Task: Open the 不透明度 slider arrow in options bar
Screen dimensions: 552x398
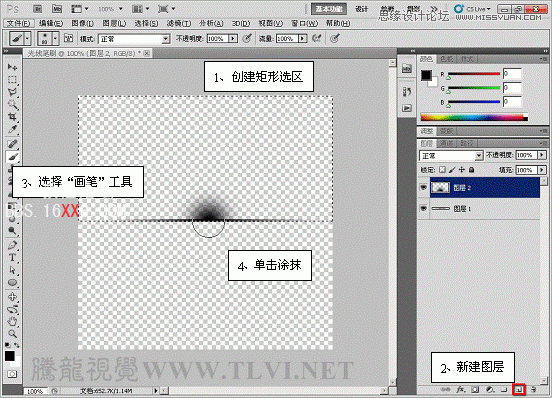Action: click(233, 38)
